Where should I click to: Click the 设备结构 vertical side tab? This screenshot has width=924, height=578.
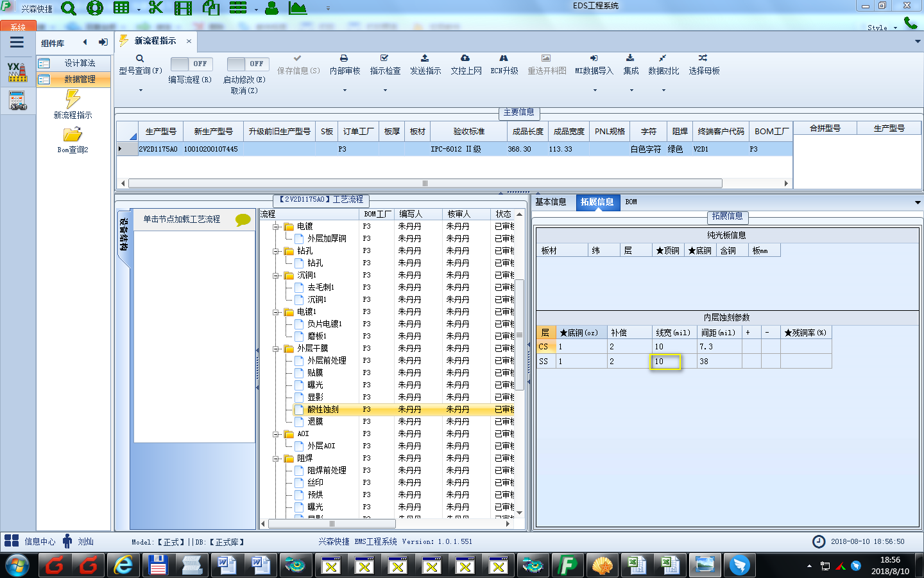click(124, 234)
